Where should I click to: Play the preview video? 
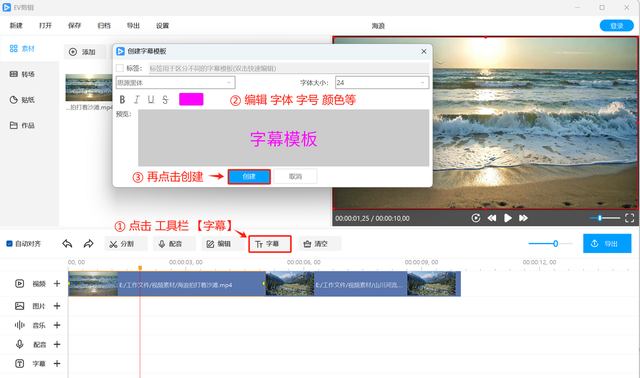coord(508,218)
